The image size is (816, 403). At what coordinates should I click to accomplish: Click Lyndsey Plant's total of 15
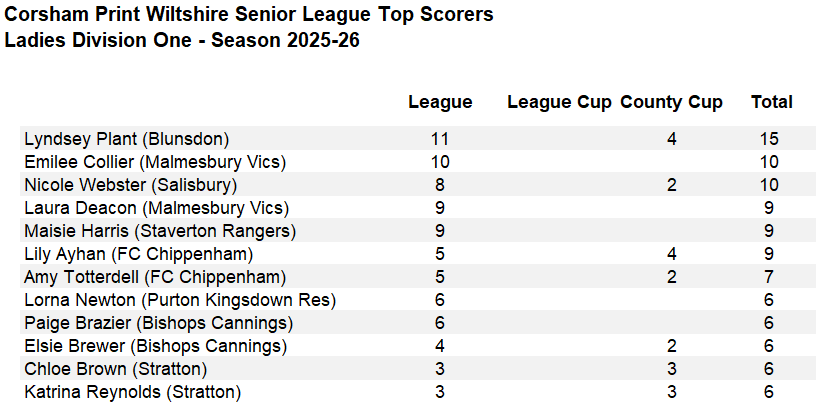point(769,139)
